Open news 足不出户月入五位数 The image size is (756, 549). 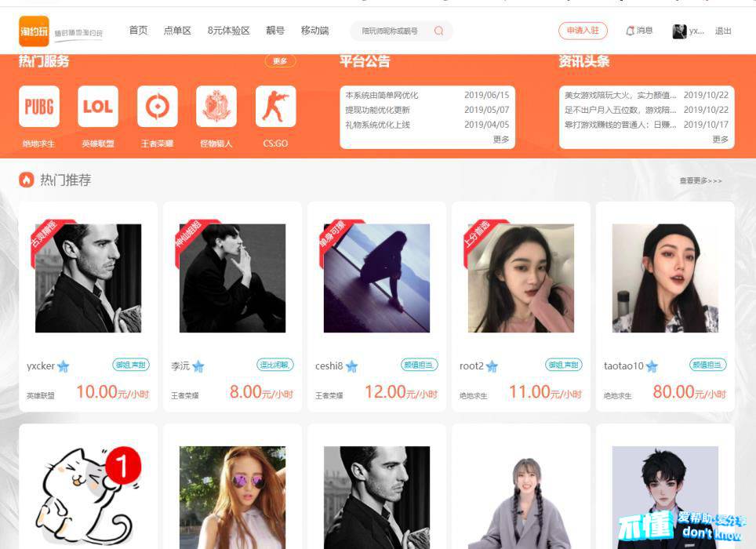click(620, 110)
